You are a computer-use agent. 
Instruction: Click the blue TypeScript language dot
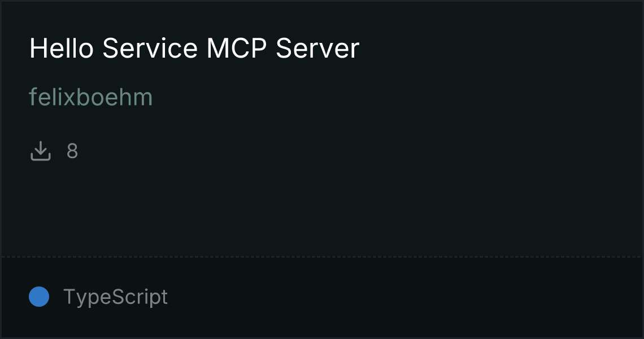[39, 297]
